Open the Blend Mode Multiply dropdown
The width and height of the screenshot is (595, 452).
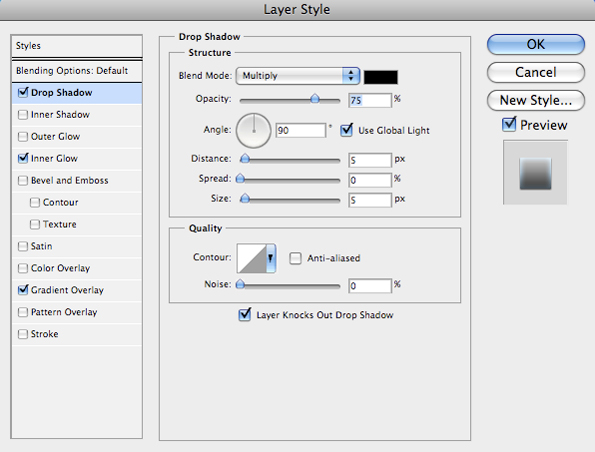coord(298,76)
